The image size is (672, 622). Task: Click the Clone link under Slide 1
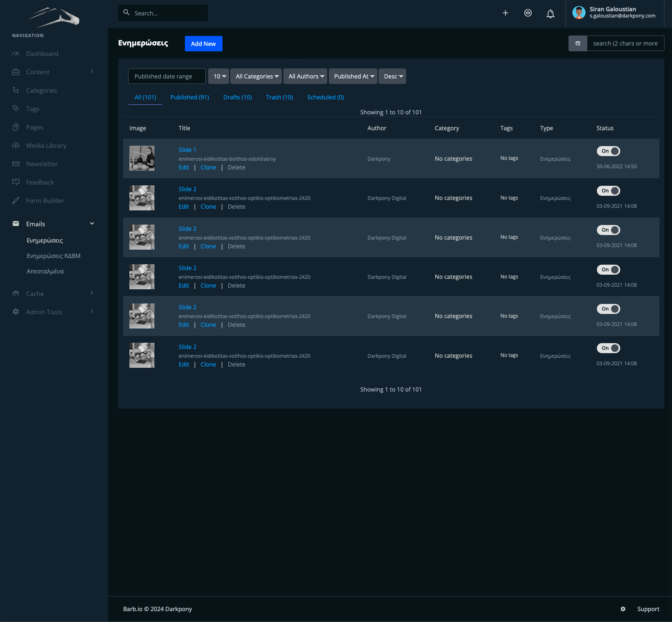click(208, 167)
